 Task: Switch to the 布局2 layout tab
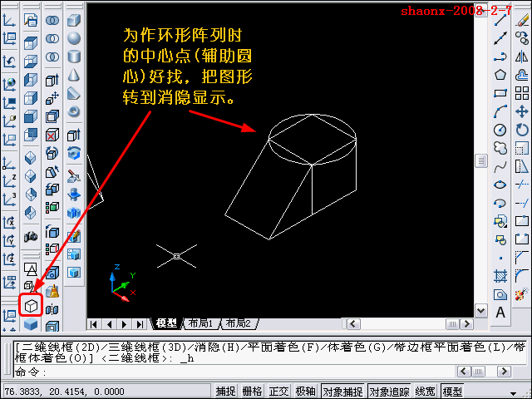[x=239, y=323]
